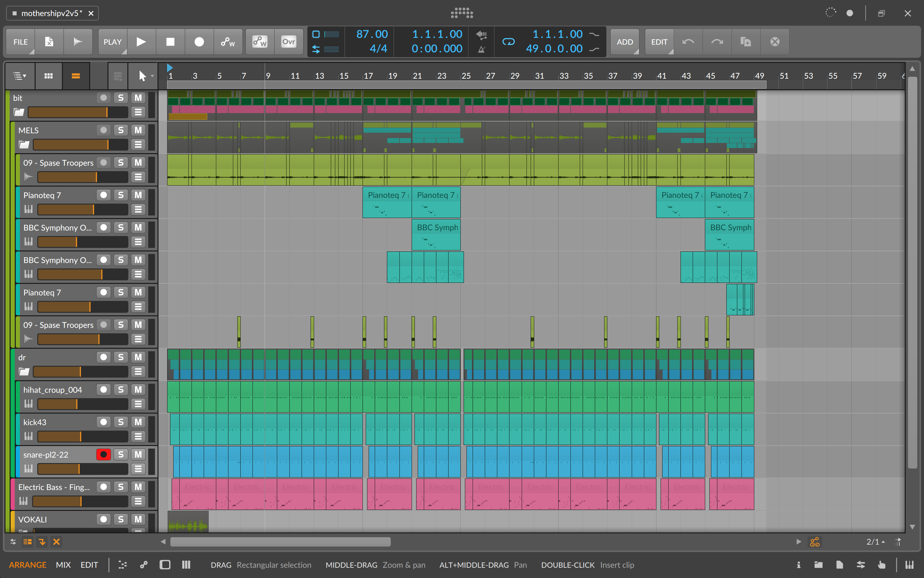Select the first BBC Symph clip
924x578 pixels.
[x=436, y=234]
